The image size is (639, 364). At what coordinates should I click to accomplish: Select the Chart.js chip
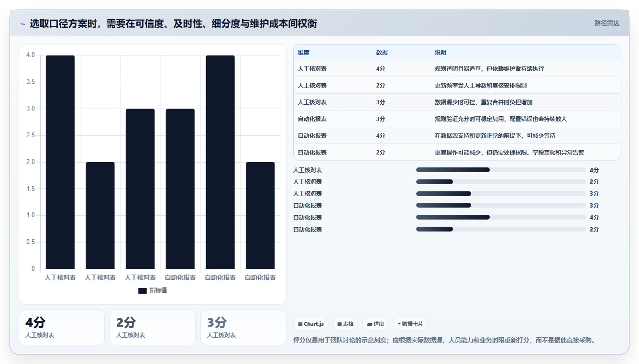pos(310,324)
